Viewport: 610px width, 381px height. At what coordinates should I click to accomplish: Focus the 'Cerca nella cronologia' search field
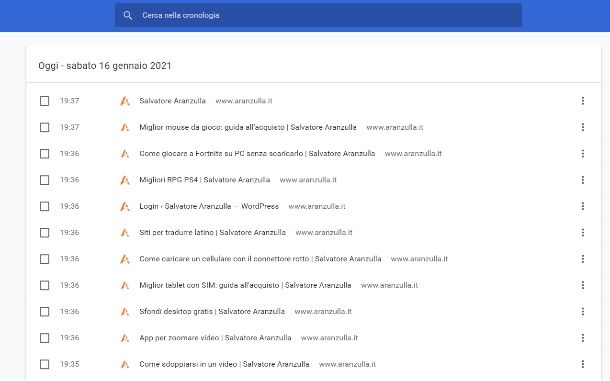(318, 15)
